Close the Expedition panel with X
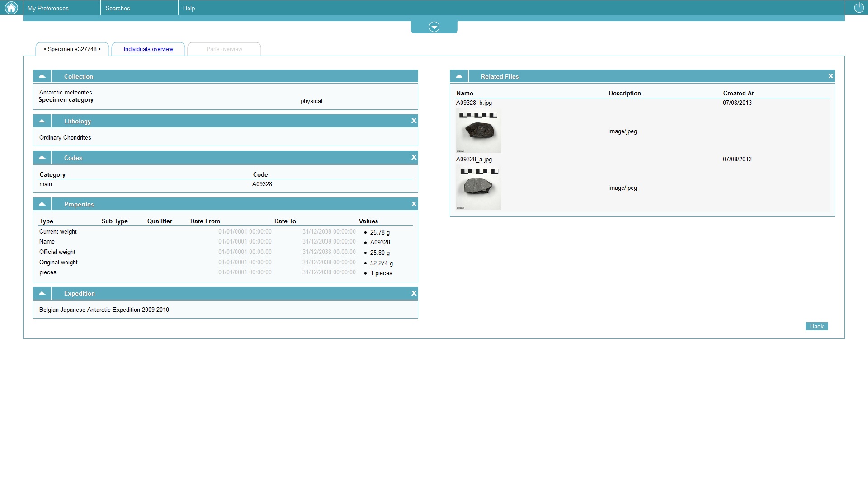 pos(414,293)
